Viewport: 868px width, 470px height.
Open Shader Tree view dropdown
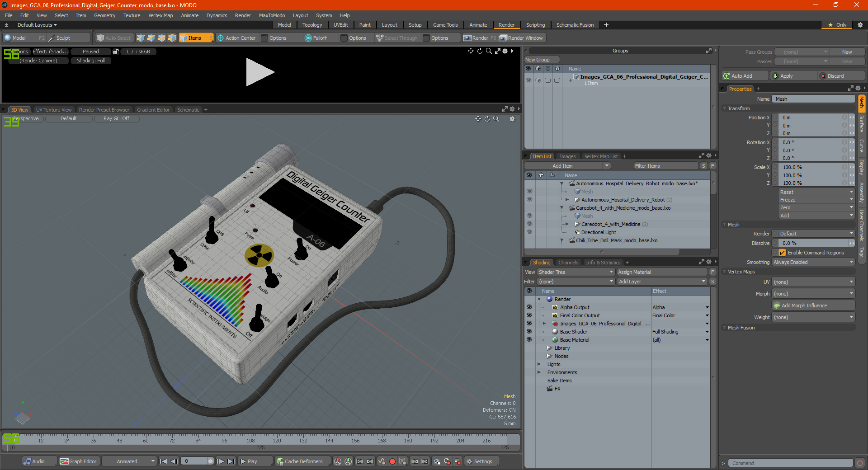click(x=576, y=272)
